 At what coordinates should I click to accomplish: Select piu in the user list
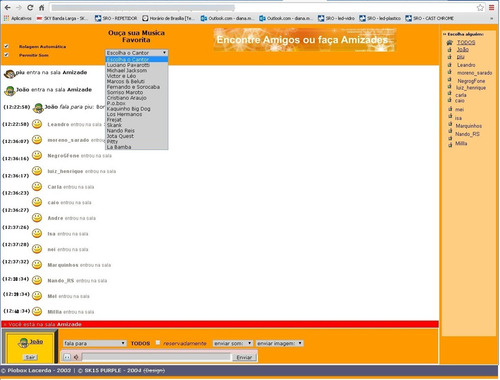(461, 57)
